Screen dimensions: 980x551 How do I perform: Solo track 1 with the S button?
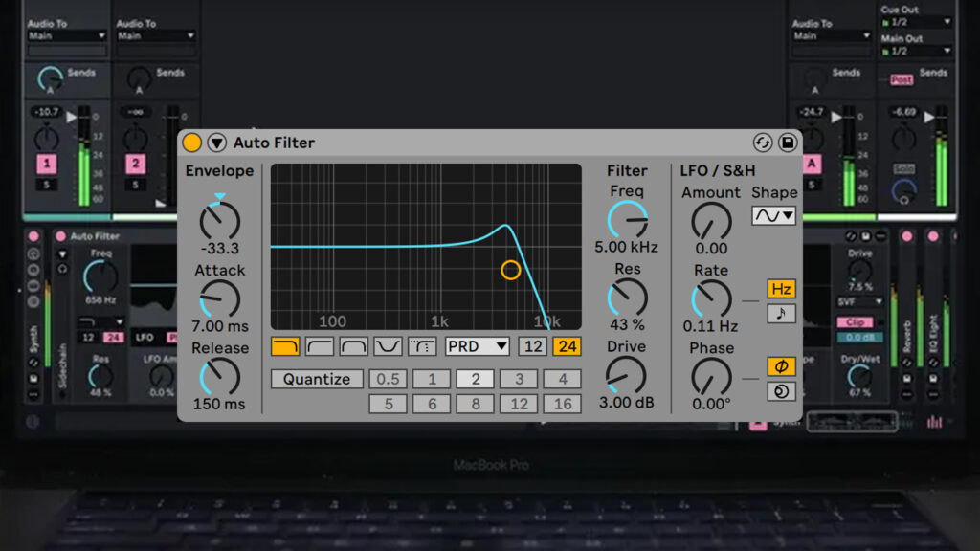tap(46, 185)
